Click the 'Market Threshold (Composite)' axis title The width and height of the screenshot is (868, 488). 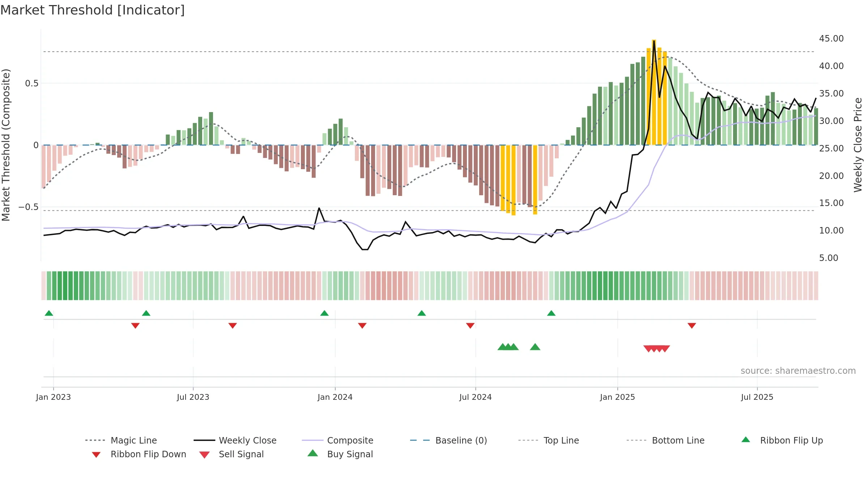6,145
